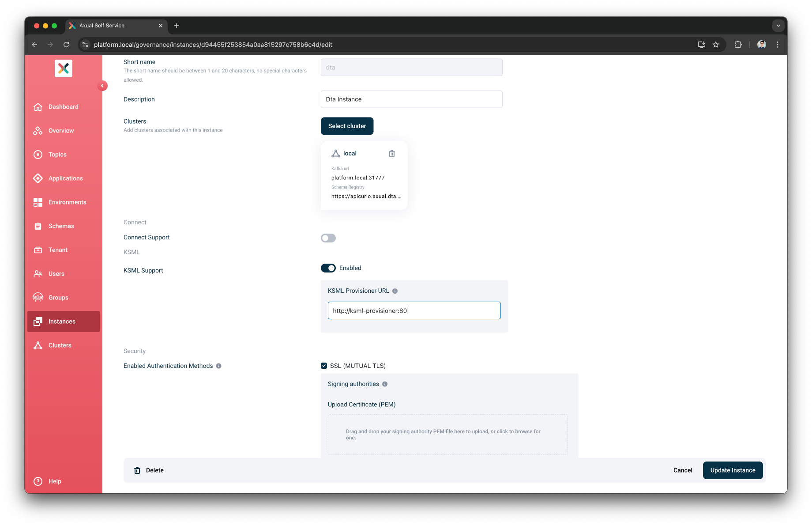This screenshot has width=812, height=526.
Task: Open a new browser tab
Action: (177, 26)
